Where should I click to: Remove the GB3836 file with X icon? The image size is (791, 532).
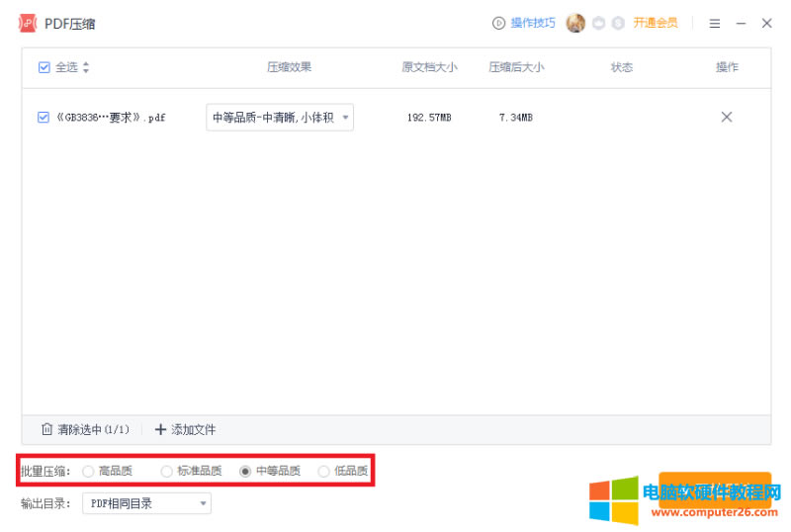tap(727, 117)
